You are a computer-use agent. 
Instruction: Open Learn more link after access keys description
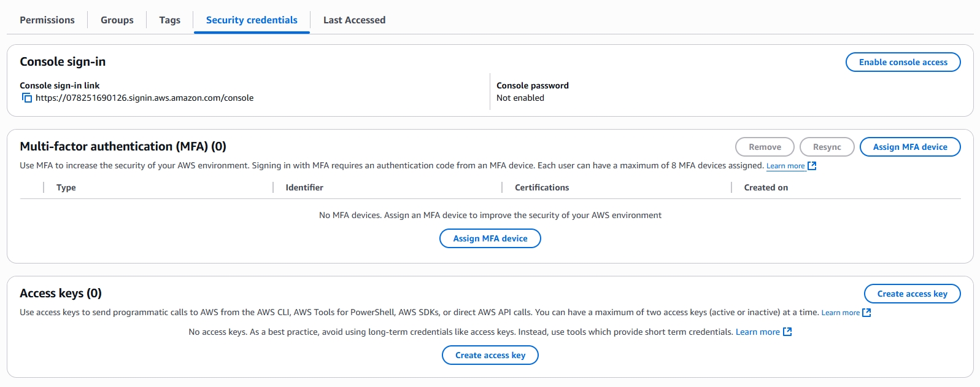(x=841, y=313)
